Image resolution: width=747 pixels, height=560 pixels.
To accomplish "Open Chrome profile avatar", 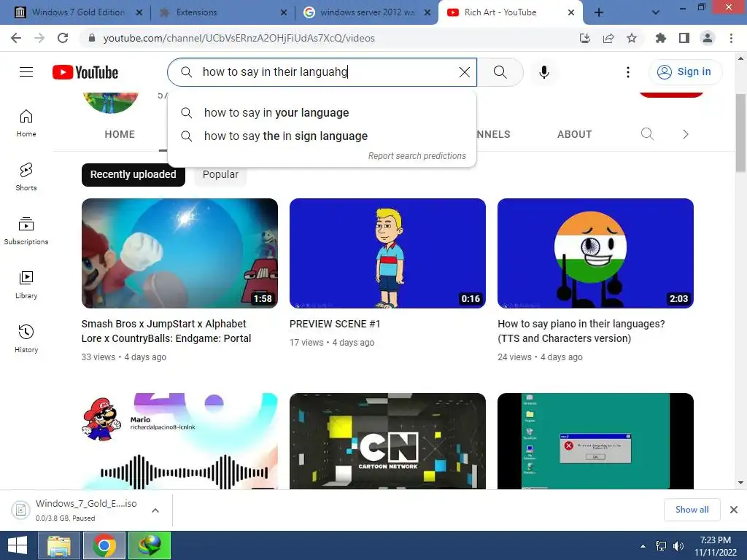I will tap(708, 38).
